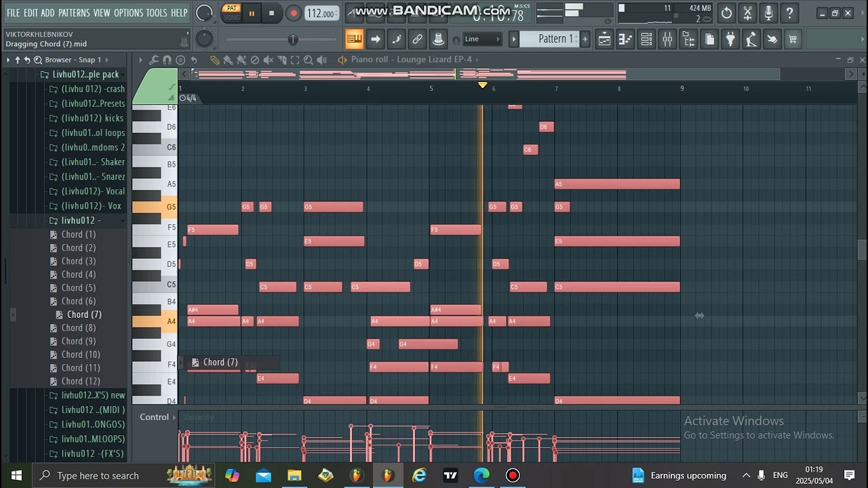This screenshot has height=488, width=868.
Task: Open the (livhu012)- Vox folder
Action: click(x=91, y=206)
